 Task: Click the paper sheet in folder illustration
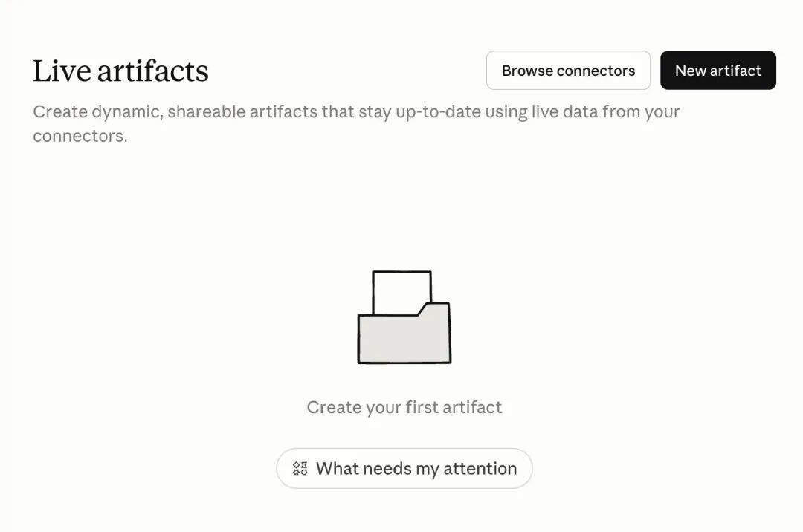[401, 290]
